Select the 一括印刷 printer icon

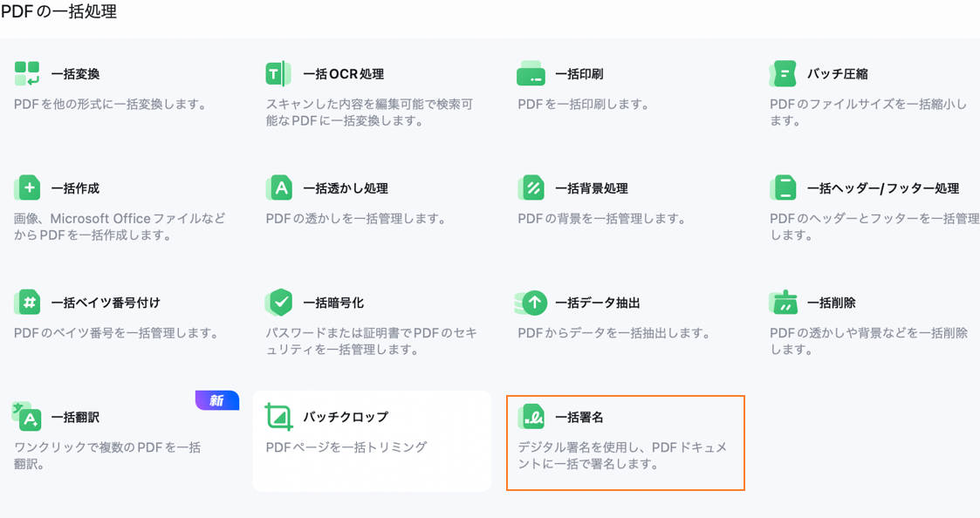point(531,74)
